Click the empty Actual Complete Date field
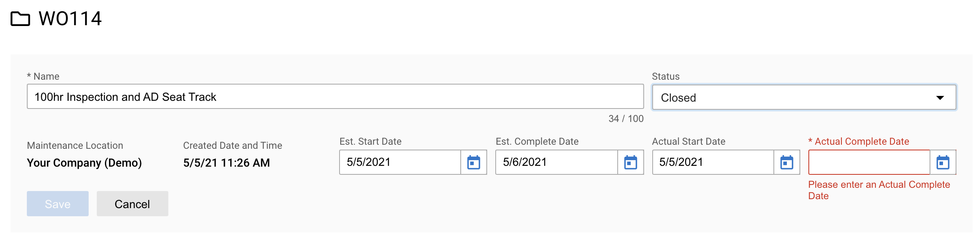 (869, 162)
